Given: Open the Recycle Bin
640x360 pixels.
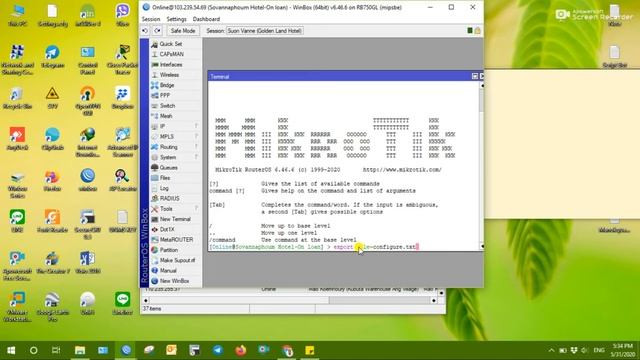Looking at the screenshot, I should pos(18,98).
